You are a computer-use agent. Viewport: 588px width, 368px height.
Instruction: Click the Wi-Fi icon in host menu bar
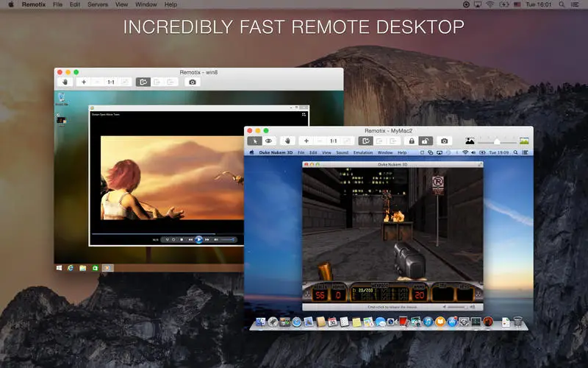(490, 4)
